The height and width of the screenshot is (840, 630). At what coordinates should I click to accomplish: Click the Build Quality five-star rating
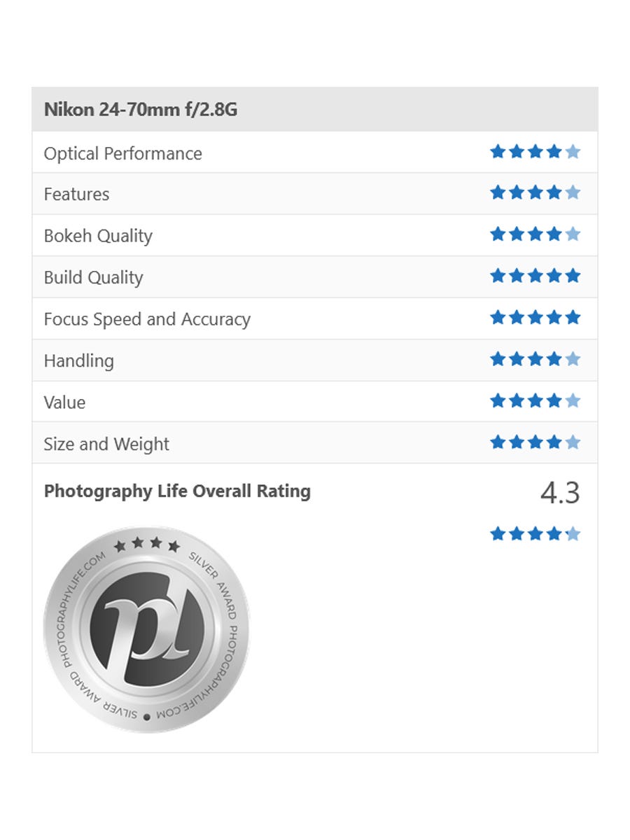point(535,276)
